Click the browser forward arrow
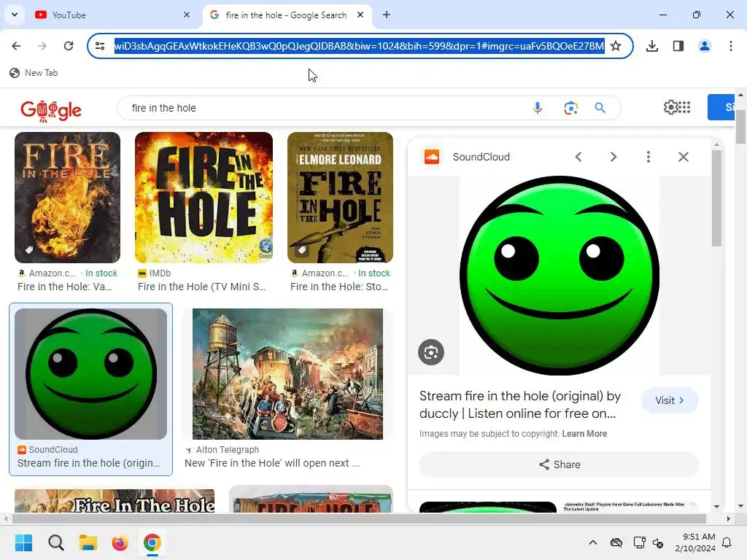Image resolution: width=747 pixels, height=560 pixels. 42,46
